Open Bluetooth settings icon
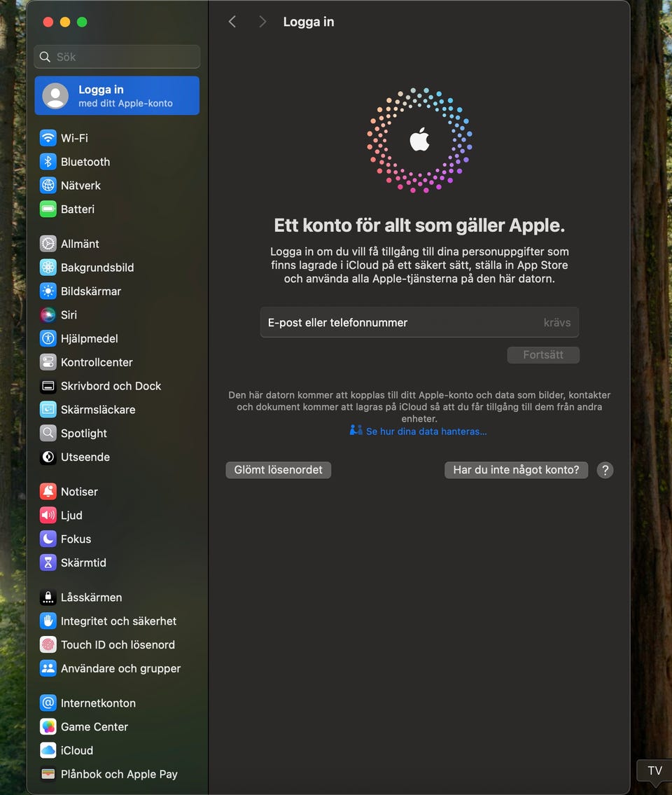This screenshot has width=672, height=795. 48,162
